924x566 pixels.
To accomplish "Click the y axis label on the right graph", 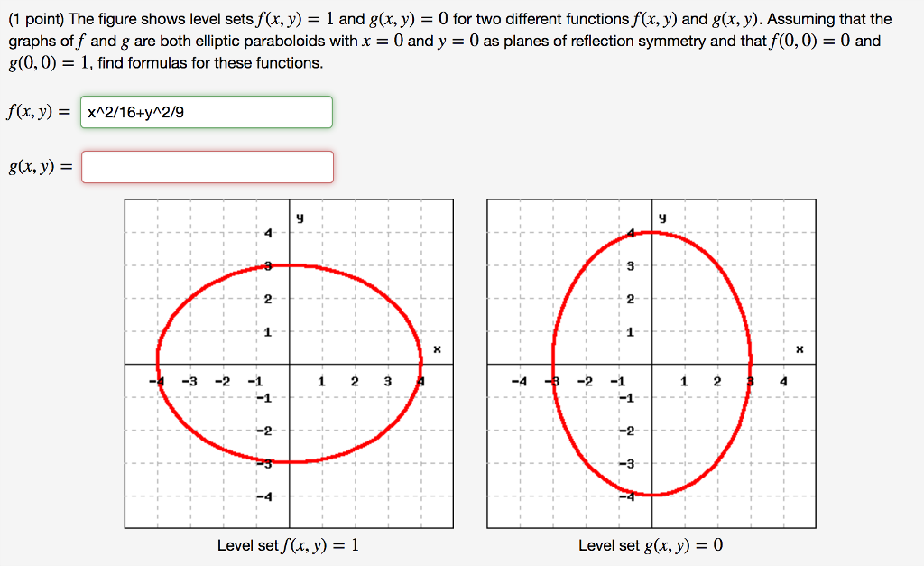I will pyautogui.click(x=662, y=216).
